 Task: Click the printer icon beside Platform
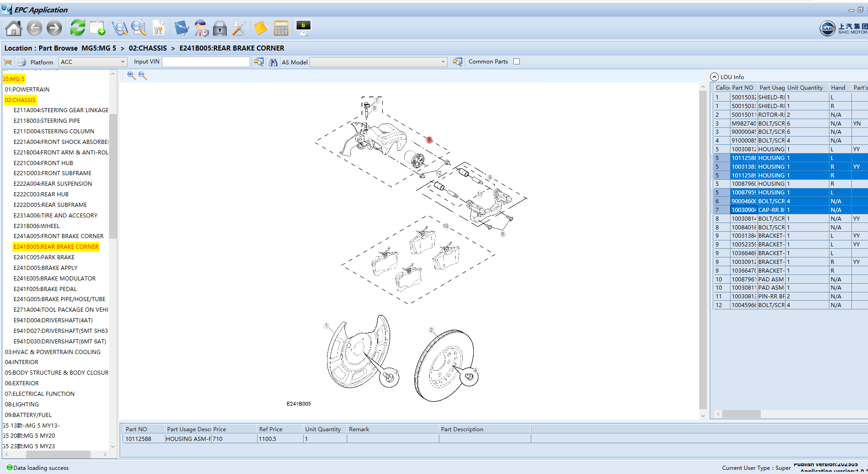(22, 62)
